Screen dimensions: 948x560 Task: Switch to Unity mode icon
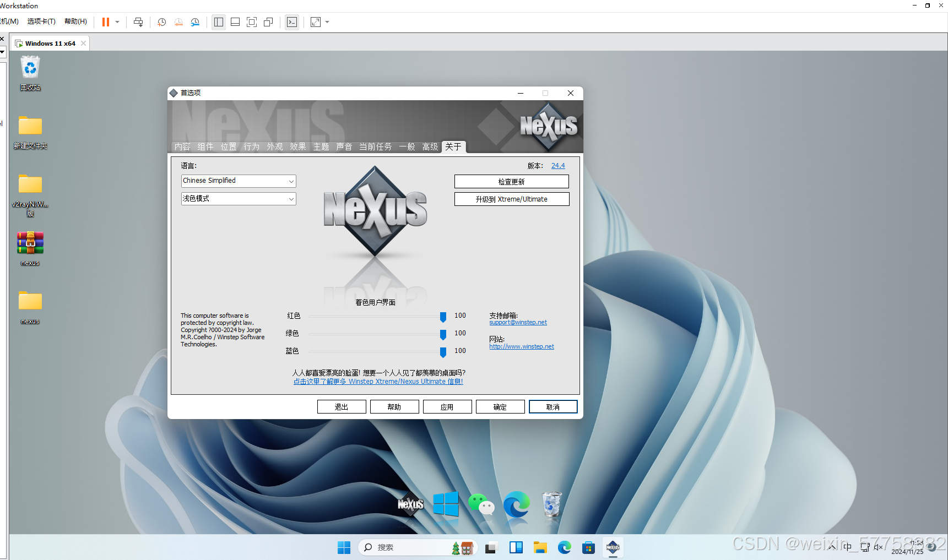point(268,22)
